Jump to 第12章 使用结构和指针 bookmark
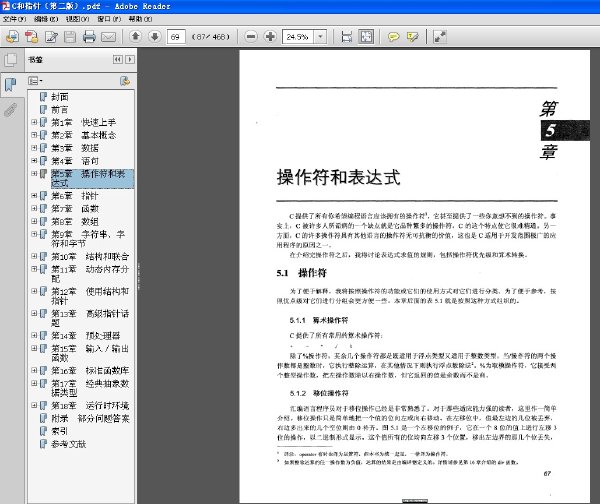Viewport: 600px width, 504px height. coord(90,296)
